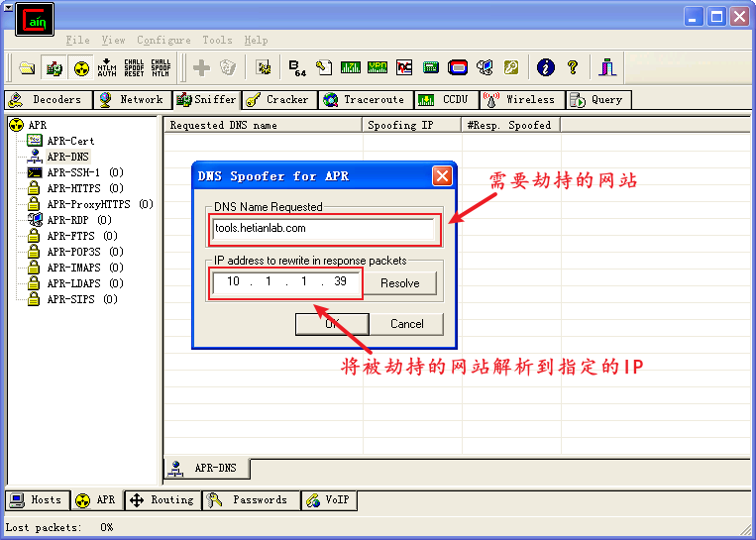The height and width of the screenshot is (540, 756).
Task: Open the VNC password decoder icon
Action: [x=404, y=67]
